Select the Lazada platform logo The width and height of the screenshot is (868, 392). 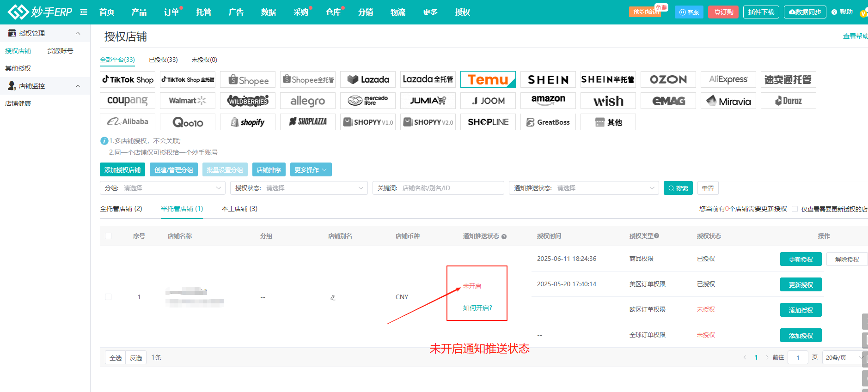click(x=368, y=79)
